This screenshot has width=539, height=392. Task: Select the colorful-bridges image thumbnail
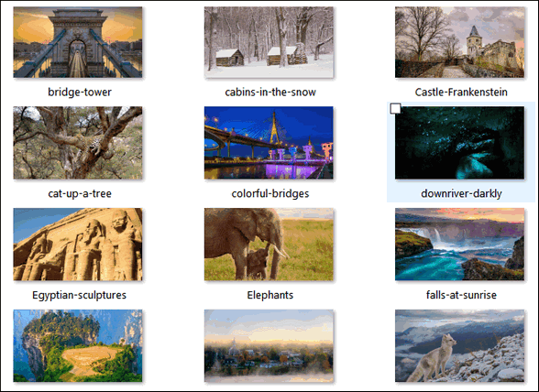point(269,143)
